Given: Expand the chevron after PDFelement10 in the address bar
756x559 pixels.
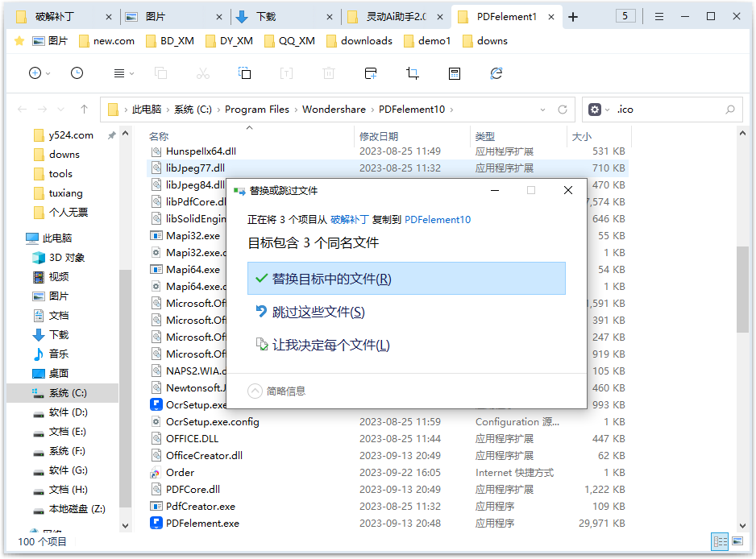Looking at the screenshot, I should point(452,110).
